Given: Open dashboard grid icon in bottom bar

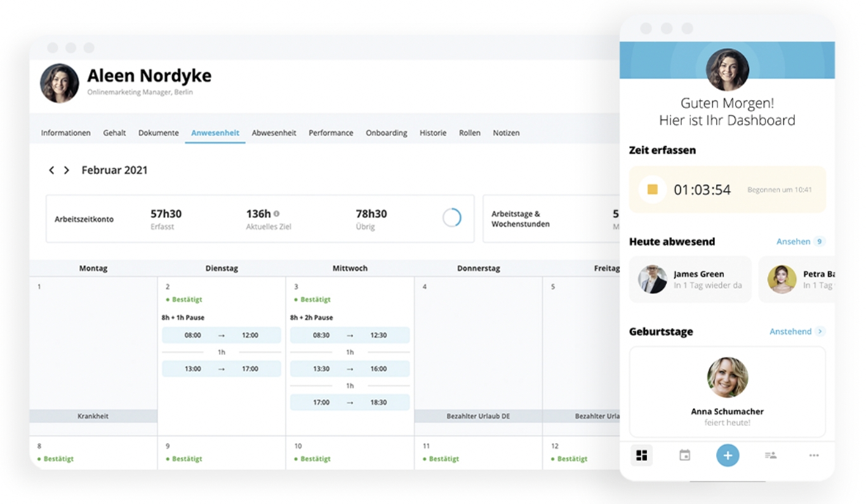Looking at the screenshot, I should (642, 455).
